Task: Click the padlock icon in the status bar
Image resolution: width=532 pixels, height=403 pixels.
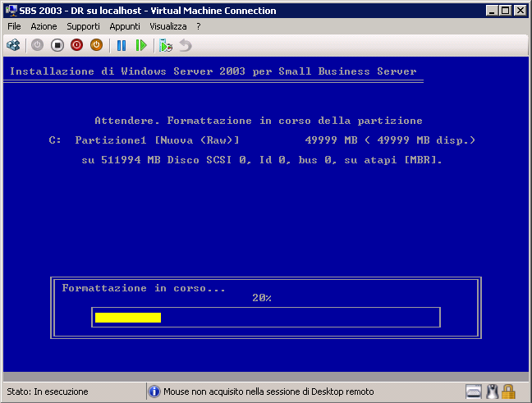Action: [x=508, y=392]
